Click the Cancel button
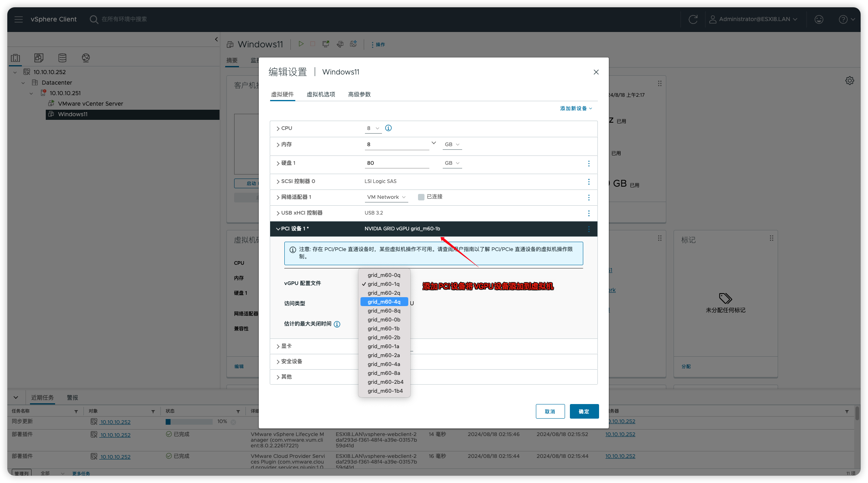868x483 pixels. pos(550,411)
